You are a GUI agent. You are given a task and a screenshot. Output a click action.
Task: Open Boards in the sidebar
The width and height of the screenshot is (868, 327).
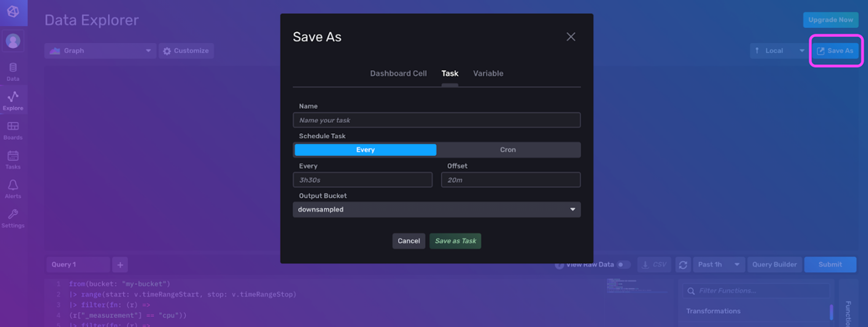click(x=13, y=131)
